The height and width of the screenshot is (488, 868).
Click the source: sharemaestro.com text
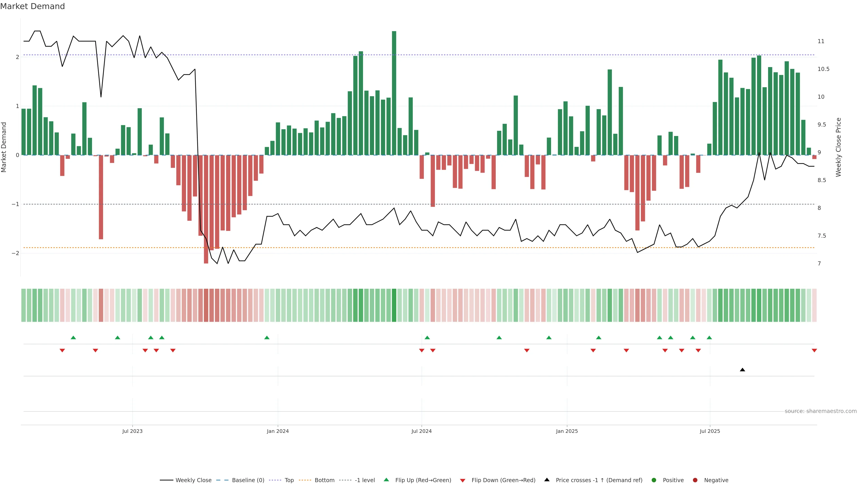(x=821, y=411)
